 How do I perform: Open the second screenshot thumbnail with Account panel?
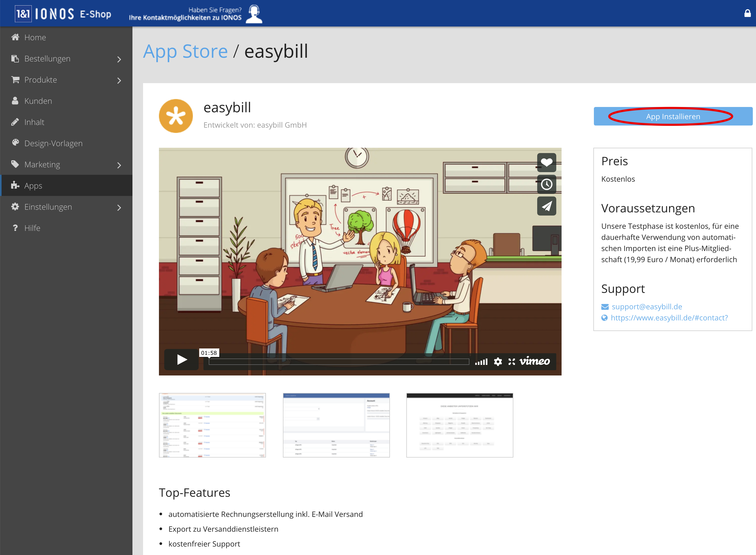(336, 425)
